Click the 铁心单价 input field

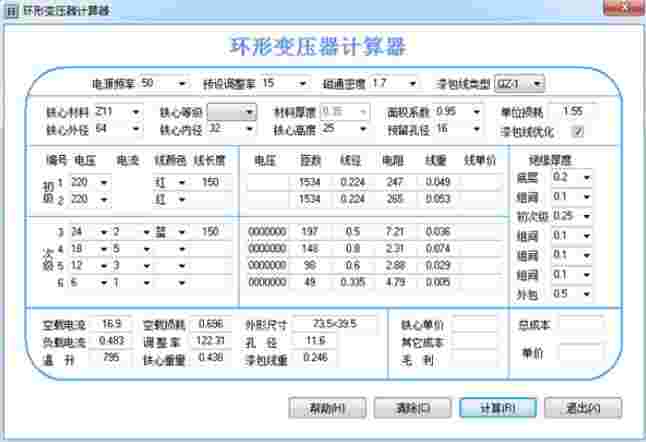click(x=474, y=324)
